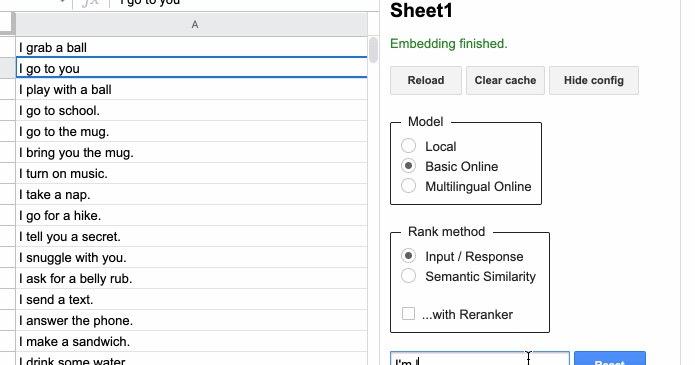Click the Reload button

(x=426, y=80)
